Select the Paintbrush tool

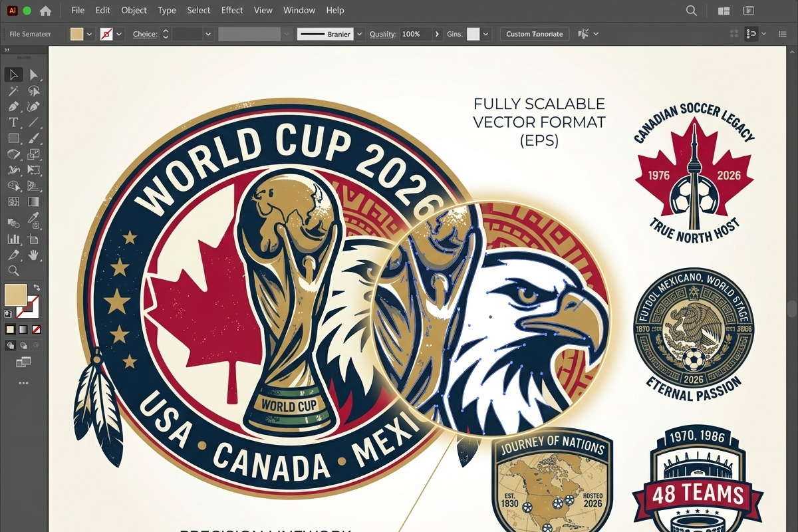tap(33, 138)
